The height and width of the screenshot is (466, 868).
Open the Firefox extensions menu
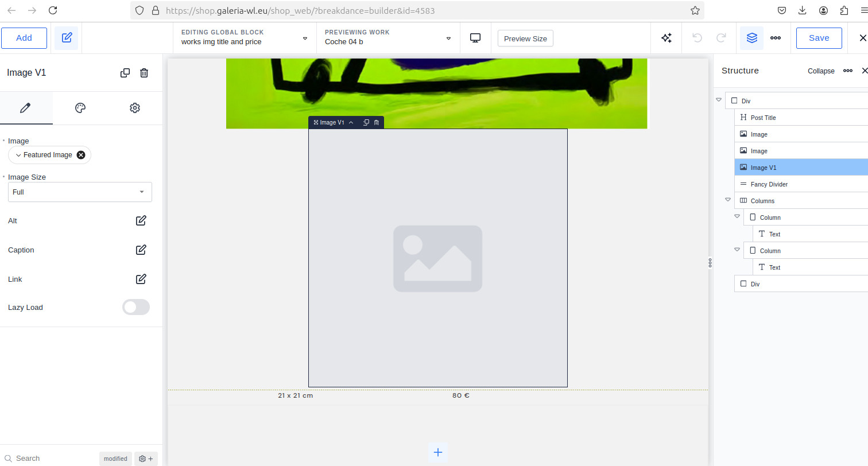point(844,10)
